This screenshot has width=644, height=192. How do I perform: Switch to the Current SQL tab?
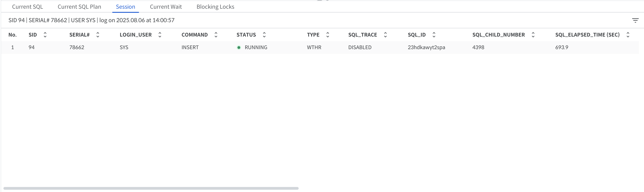27,7
